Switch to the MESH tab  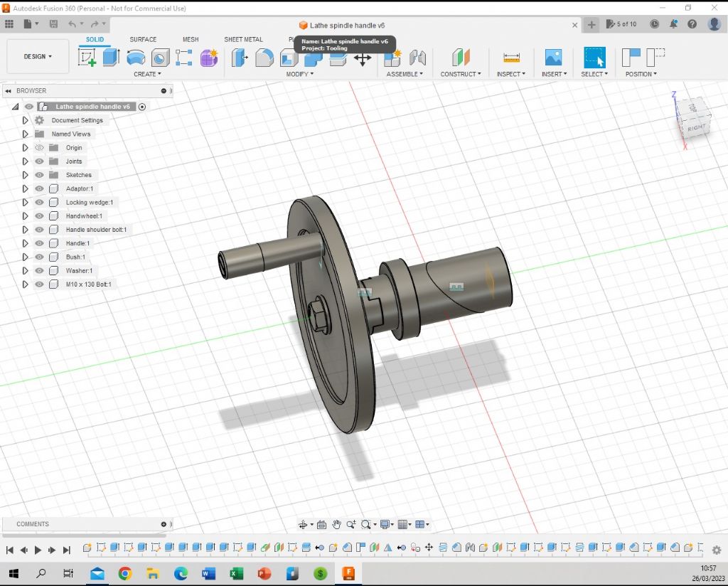[x=191, y=39]
